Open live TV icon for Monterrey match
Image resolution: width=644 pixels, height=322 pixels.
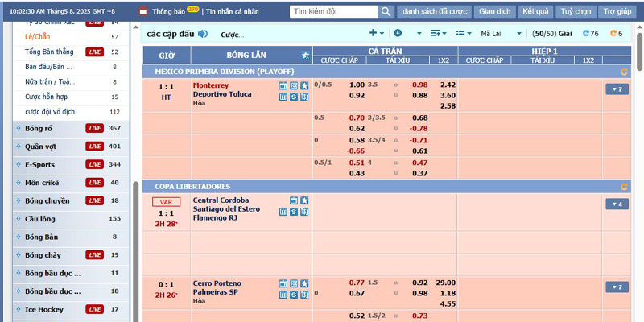click(x=283, y=85)
